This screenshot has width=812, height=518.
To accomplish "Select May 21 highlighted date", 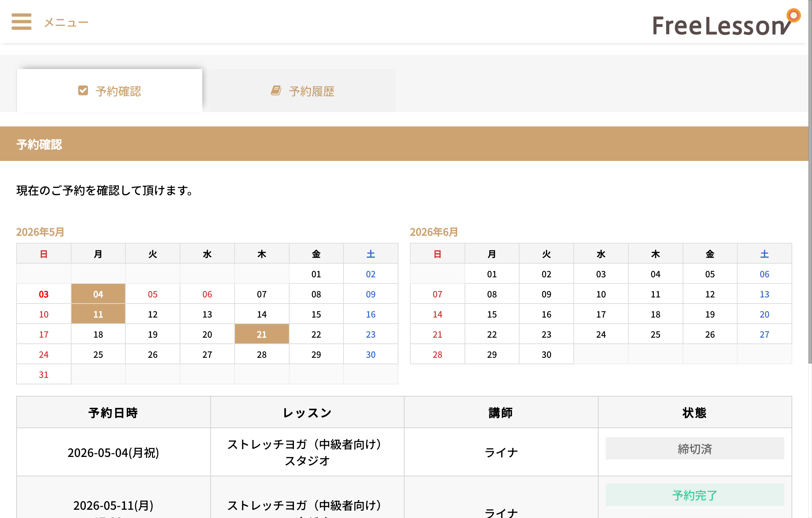I will [x=262, y=334].
